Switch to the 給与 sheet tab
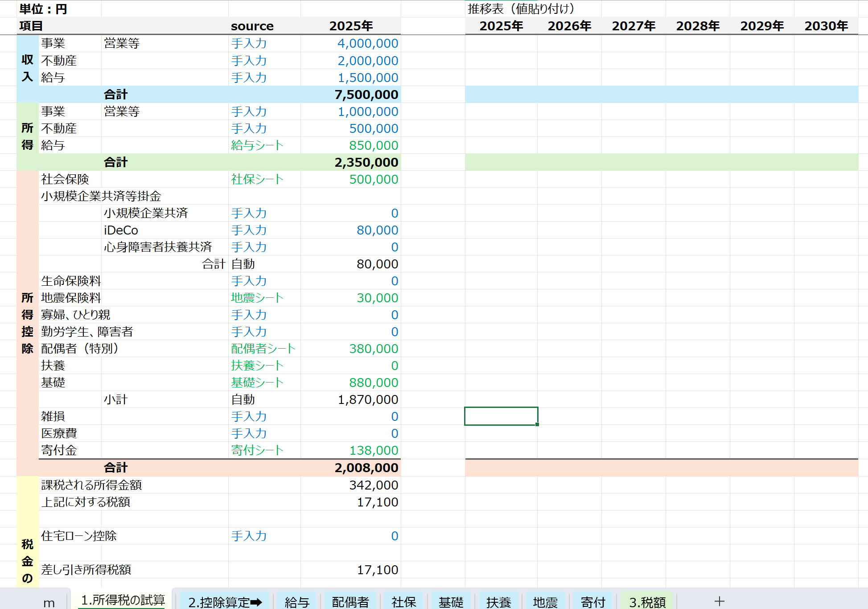 (x=297, y=602)
